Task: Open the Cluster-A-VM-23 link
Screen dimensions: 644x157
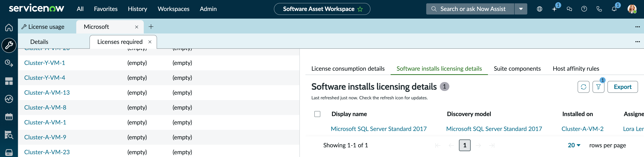Action: (x=47, y=152)
